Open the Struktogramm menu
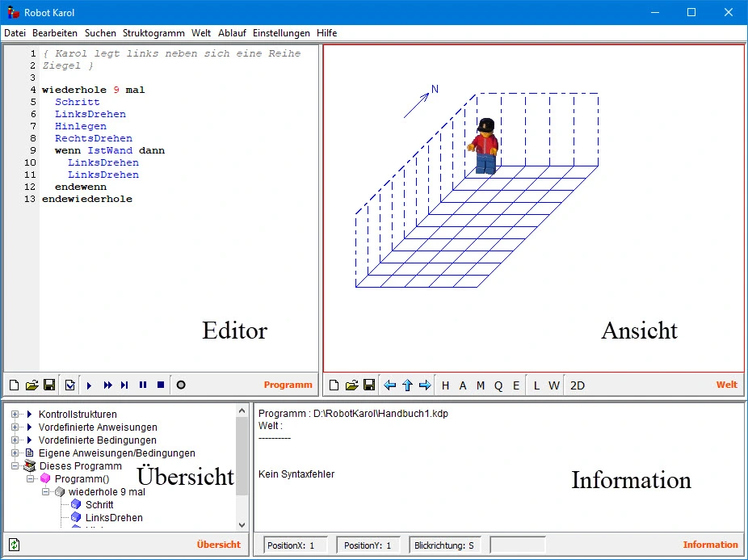The height and width of the screenshot is (560, 748). tap(153, 33)
